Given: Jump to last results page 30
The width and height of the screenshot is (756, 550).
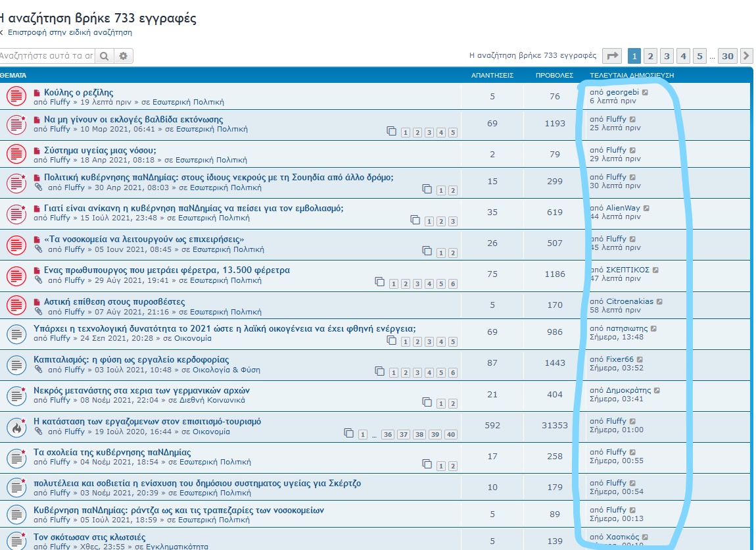Looking at the screenshot, I should click(728, 56).
